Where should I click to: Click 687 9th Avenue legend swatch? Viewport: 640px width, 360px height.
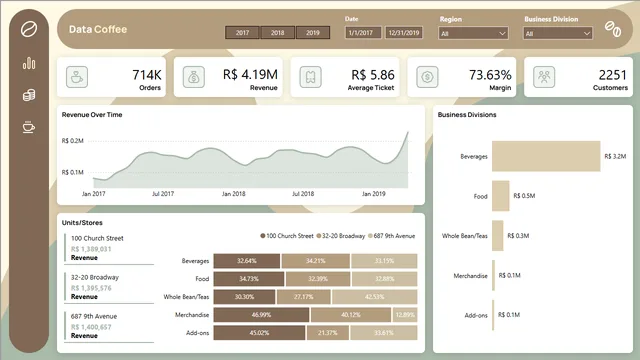[370, 236]
